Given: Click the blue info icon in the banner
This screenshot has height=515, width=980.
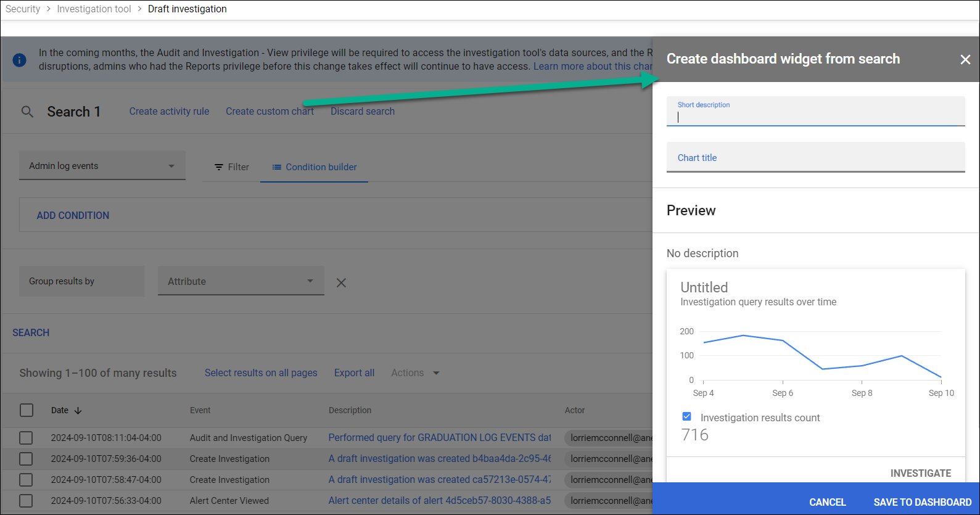Looking at the screenshot, I should coord(20,60).
